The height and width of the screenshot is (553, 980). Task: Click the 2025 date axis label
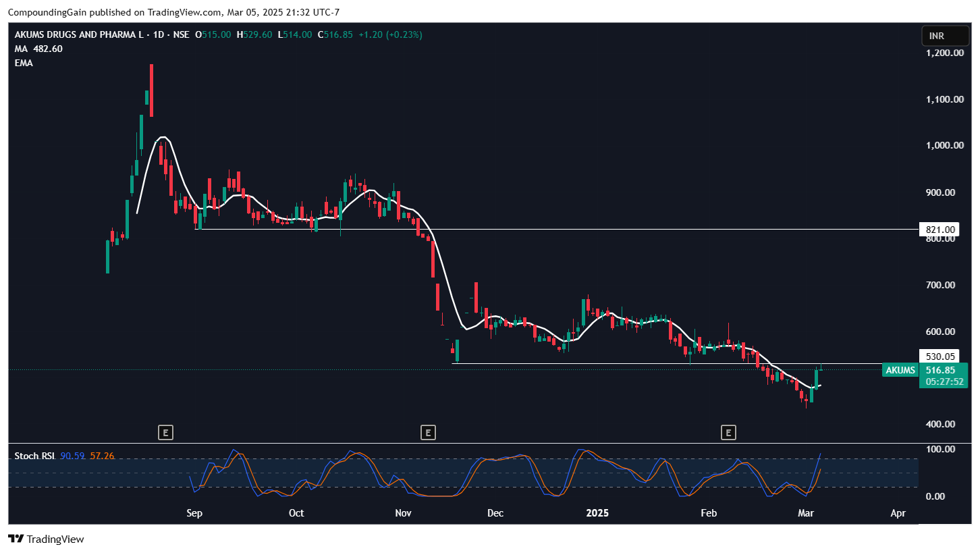597,513
